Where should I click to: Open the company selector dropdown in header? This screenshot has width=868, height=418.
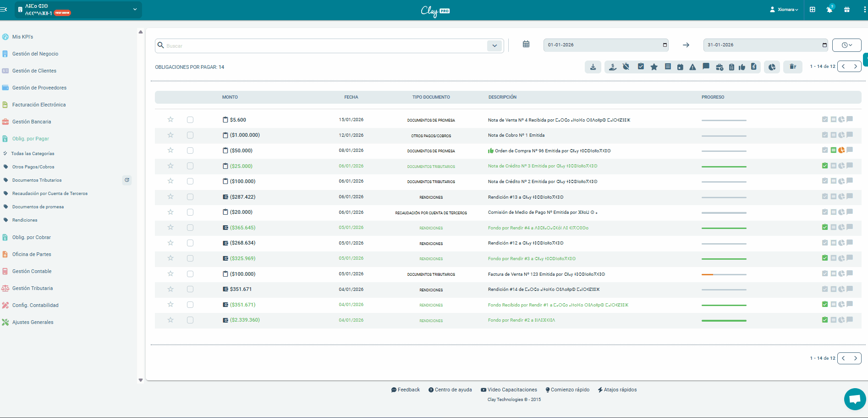(x=78, y=10)
